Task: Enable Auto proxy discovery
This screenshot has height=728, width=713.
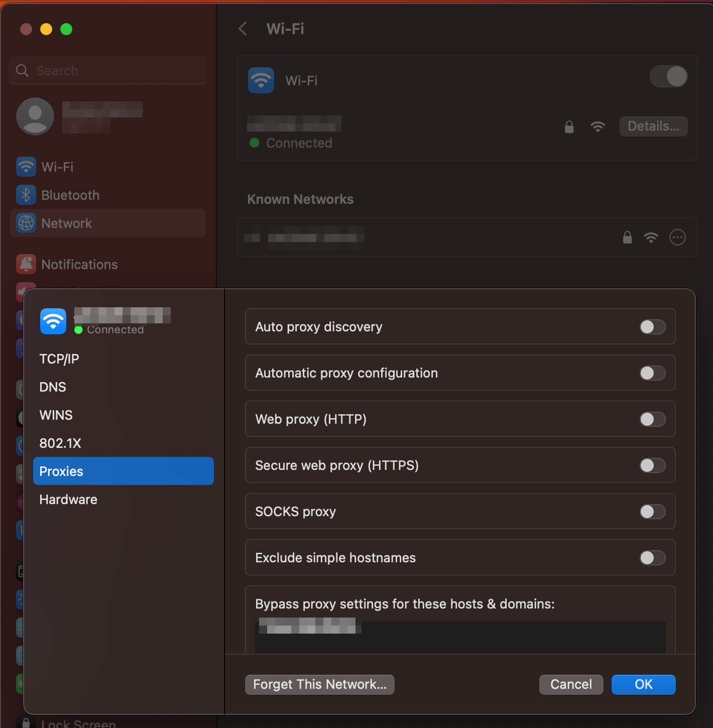Action: pyautogui.click(x=652, y=327)
